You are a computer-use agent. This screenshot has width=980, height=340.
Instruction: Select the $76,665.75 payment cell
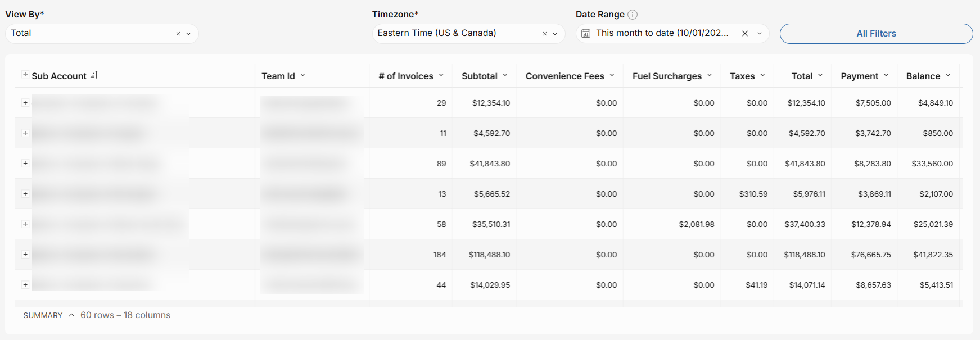871,255
